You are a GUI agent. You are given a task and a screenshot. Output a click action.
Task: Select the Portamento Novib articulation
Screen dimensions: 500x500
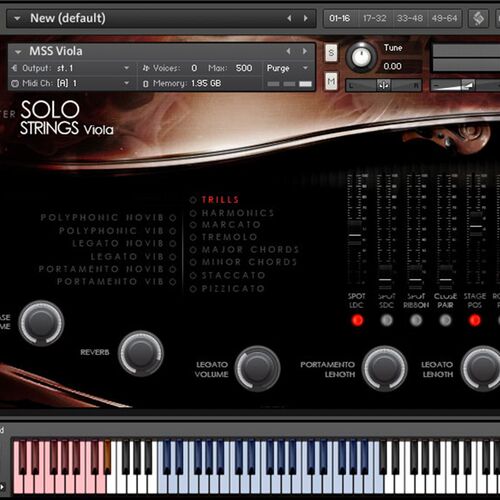107,269
